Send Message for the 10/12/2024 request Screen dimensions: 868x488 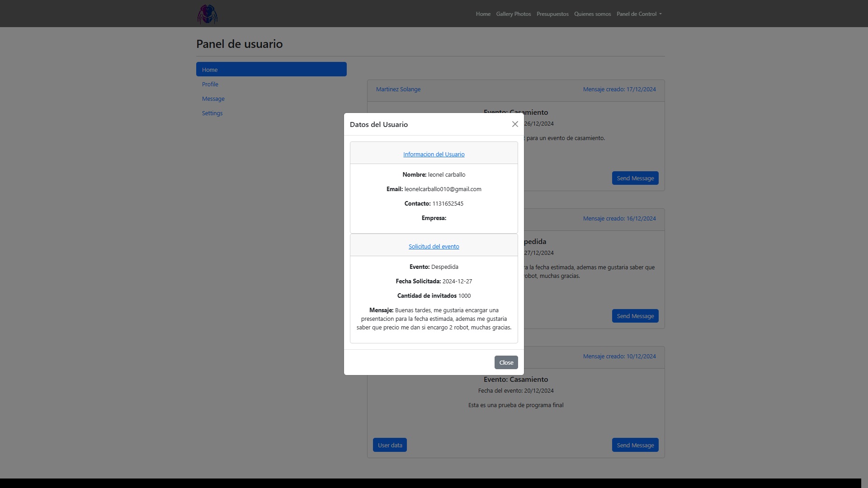click(635, 446)
